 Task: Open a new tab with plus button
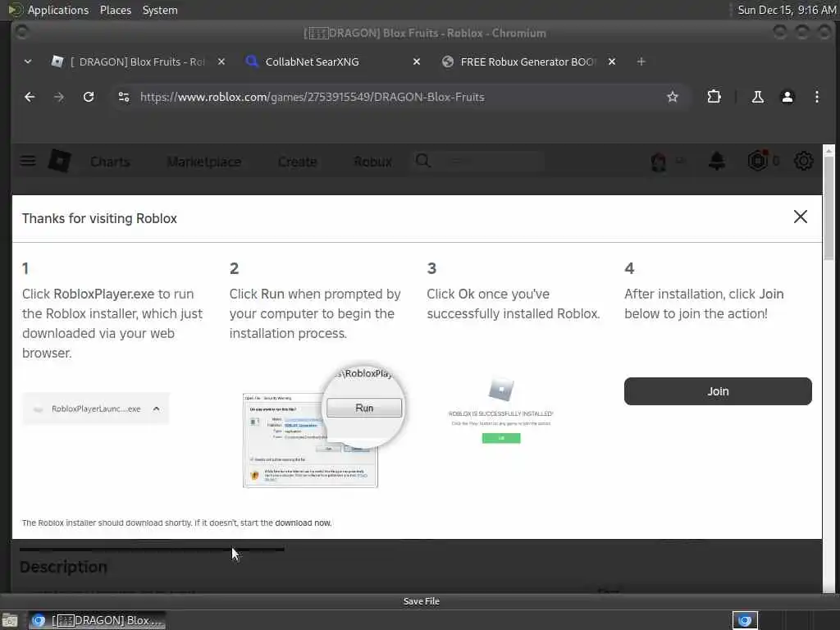(x=641, y=62)
